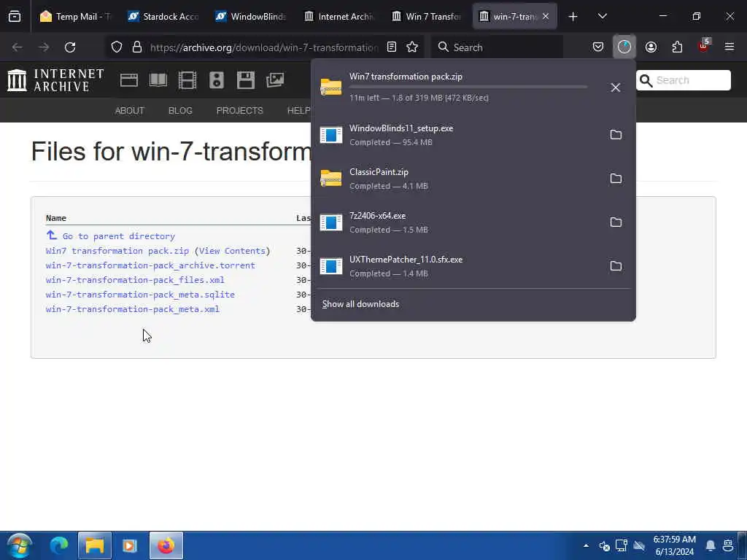This screenshot has width=747, height=560.
Task: Switch to the Temp Mail tab
Action: tap(76, 17)
